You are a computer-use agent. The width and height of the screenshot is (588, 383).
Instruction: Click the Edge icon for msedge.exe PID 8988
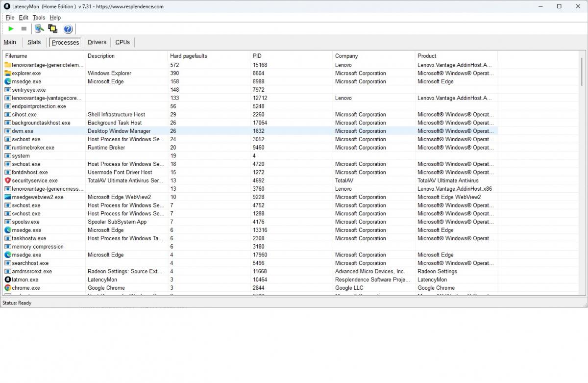point(8,81)
